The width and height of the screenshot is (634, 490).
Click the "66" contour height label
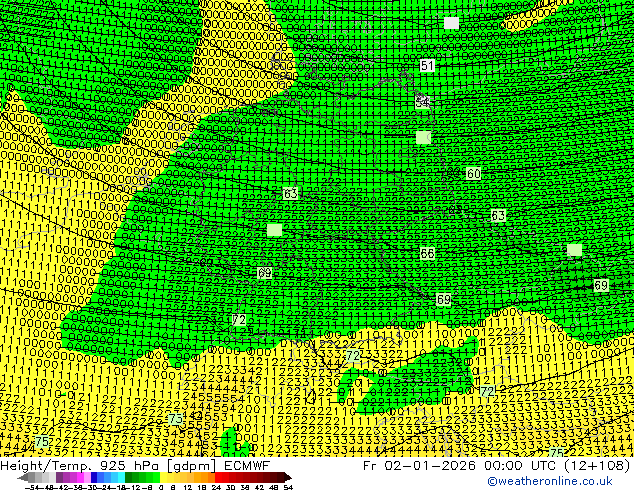(427, 253)
